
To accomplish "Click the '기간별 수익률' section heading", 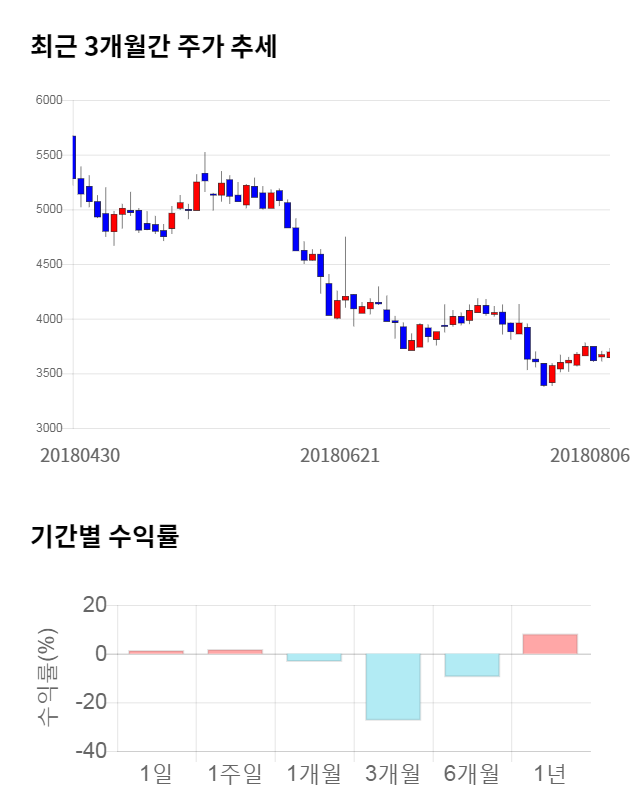I will pos(104,535).
